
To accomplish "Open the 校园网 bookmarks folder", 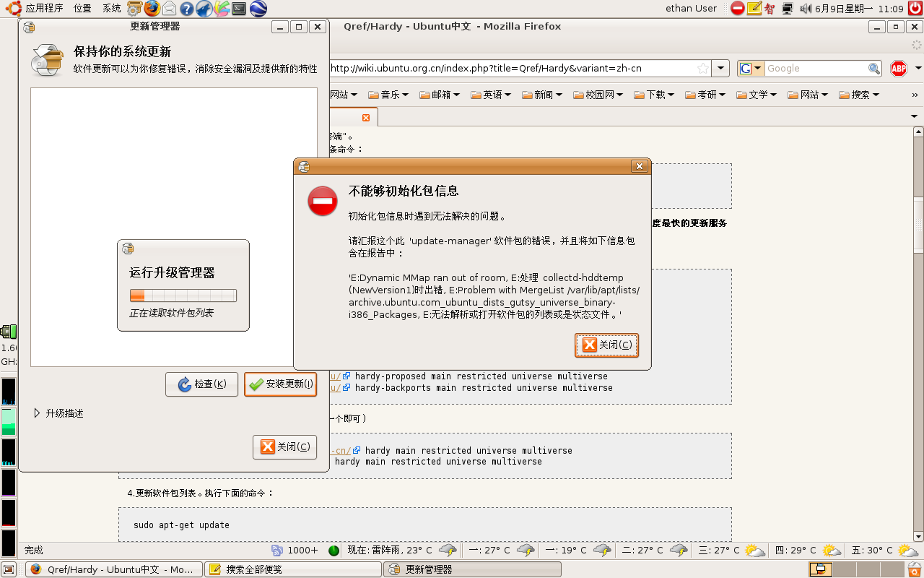I will [598, 95].
